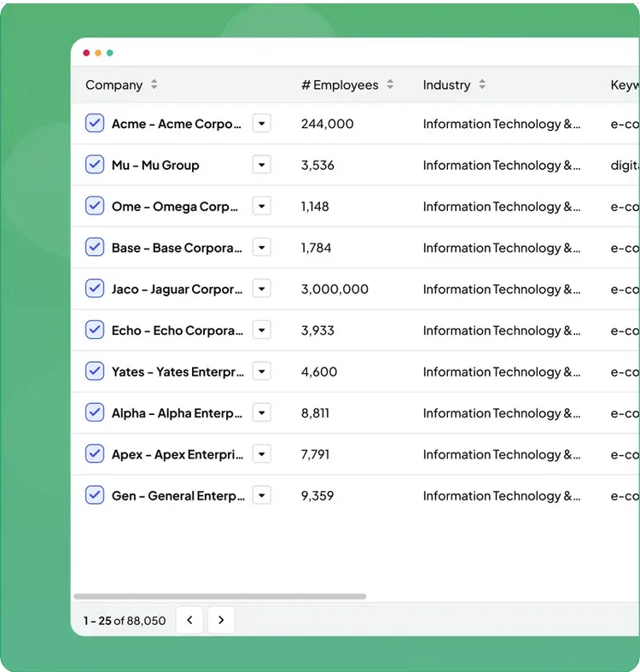The width and height of the screenshot is (640, 672).
Task: Open the Jaguar Corporation row dropdown
Action: pos(261,289)
